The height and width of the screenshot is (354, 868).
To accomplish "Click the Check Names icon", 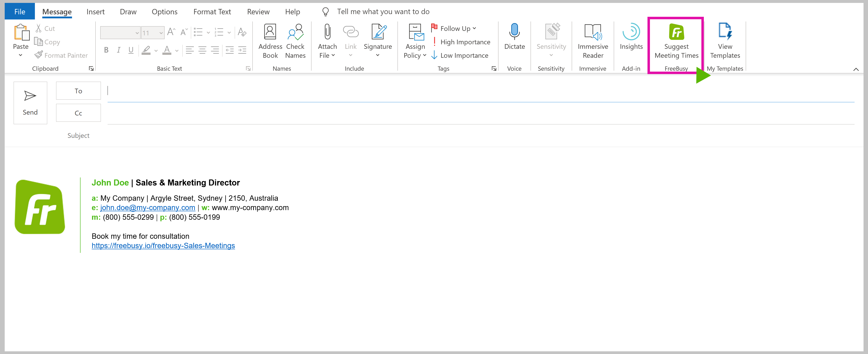I will click(x=295, y=41).
